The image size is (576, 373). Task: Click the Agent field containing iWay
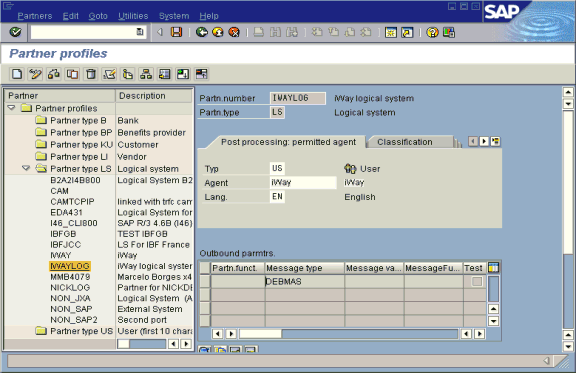point(303,183)
